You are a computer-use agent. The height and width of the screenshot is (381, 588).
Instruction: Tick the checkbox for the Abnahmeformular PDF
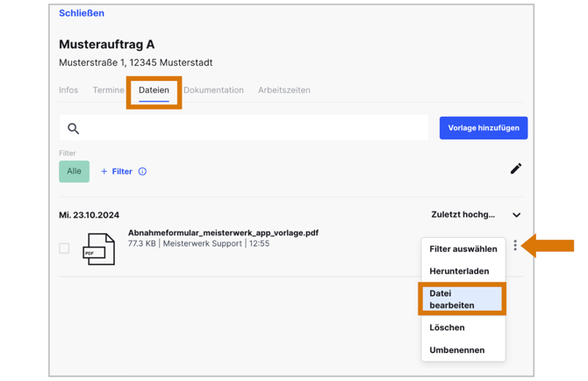tap(64, 248)
